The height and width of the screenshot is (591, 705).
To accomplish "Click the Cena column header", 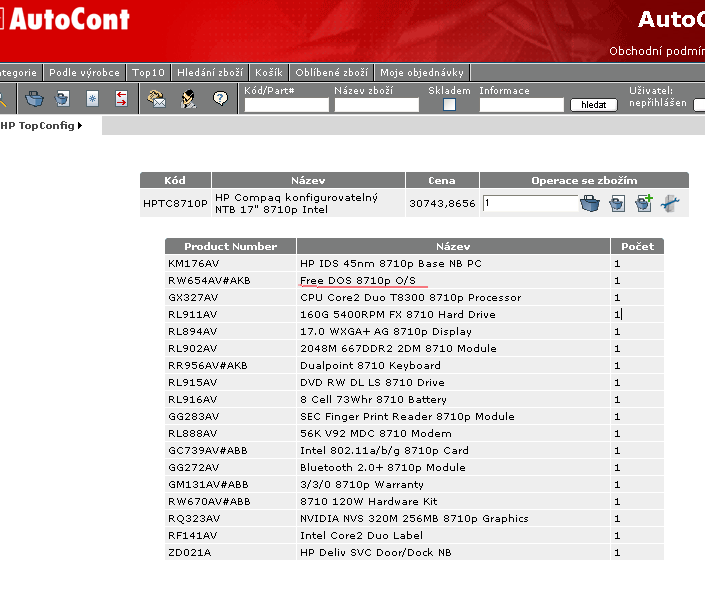I will pos(442,180).
